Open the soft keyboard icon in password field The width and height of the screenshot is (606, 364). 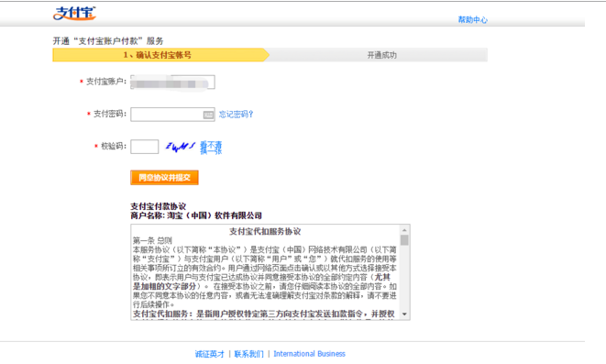[208, 115]
